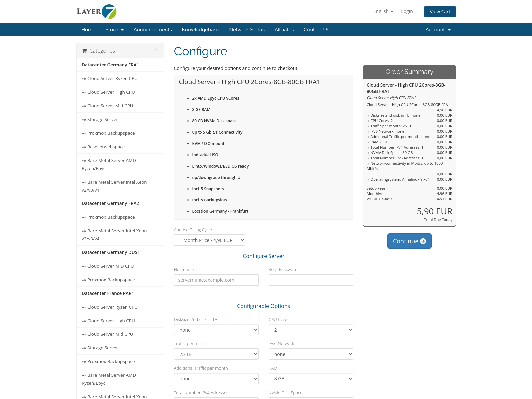
Task: Click 'Location Germany - Frankfurt' feature text
Action: point(220,211)
